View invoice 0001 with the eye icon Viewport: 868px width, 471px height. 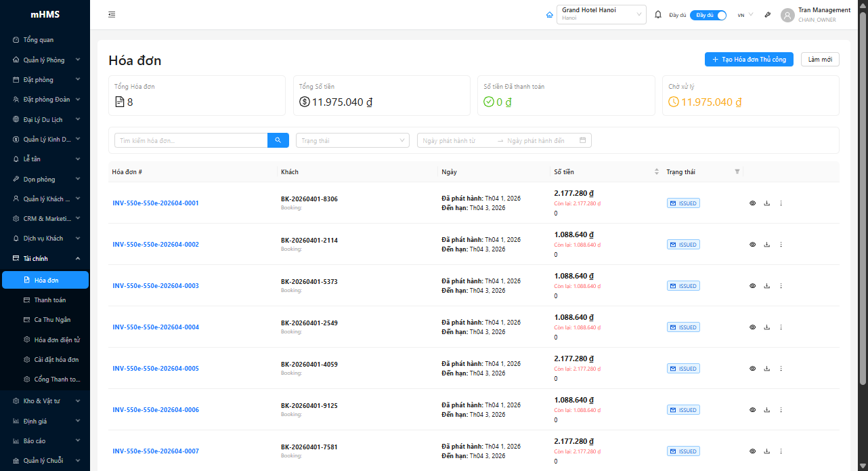tap(752, 203)
